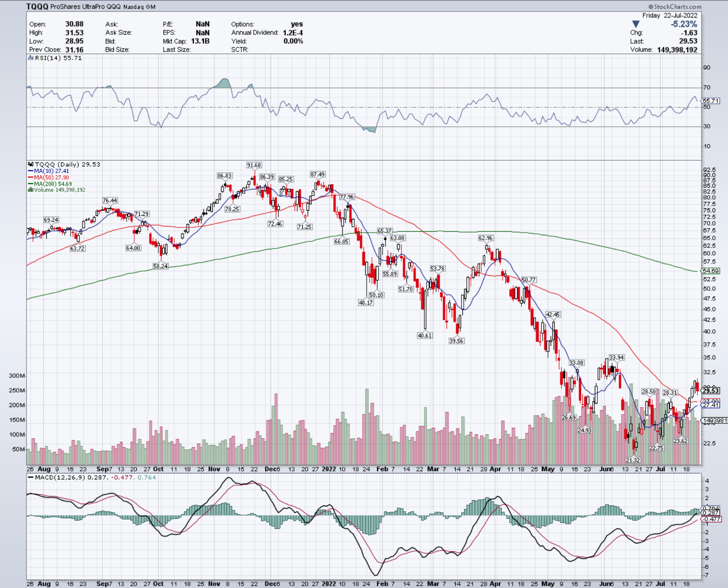Click the Friday 22-Jul-2022 date

click(x=670, y=15)
